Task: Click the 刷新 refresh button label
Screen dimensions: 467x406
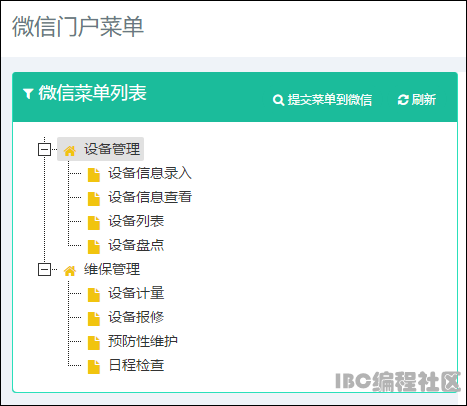Action: click(424, 99)
